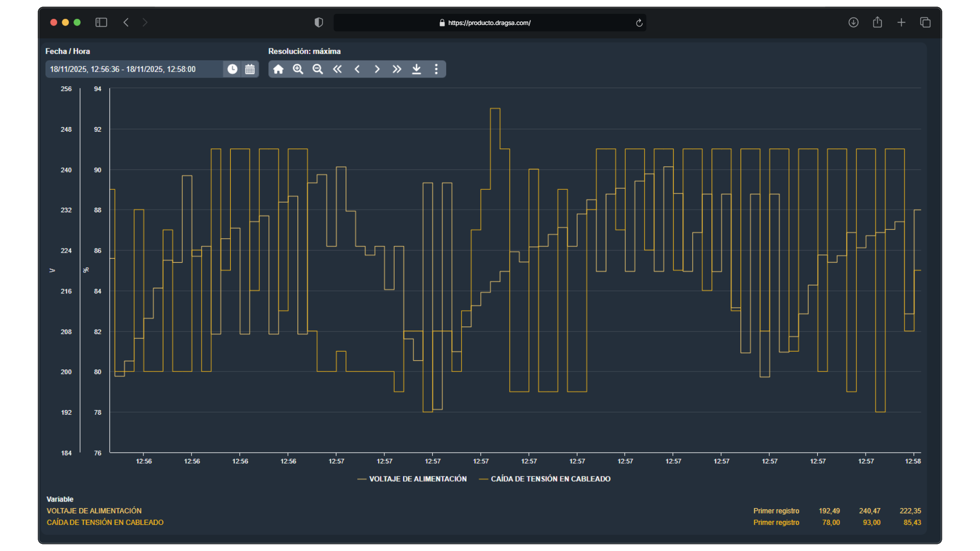Open the calendar date picker
This screenshot has height=551, width=980.
250,69
